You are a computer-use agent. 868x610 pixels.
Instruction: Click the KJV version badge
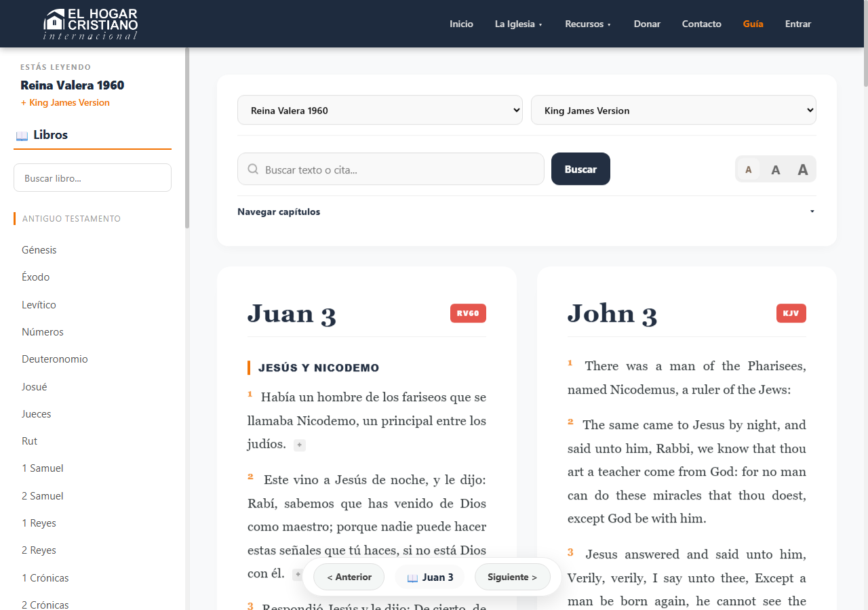pyautogui.click(x=791, y=313)
